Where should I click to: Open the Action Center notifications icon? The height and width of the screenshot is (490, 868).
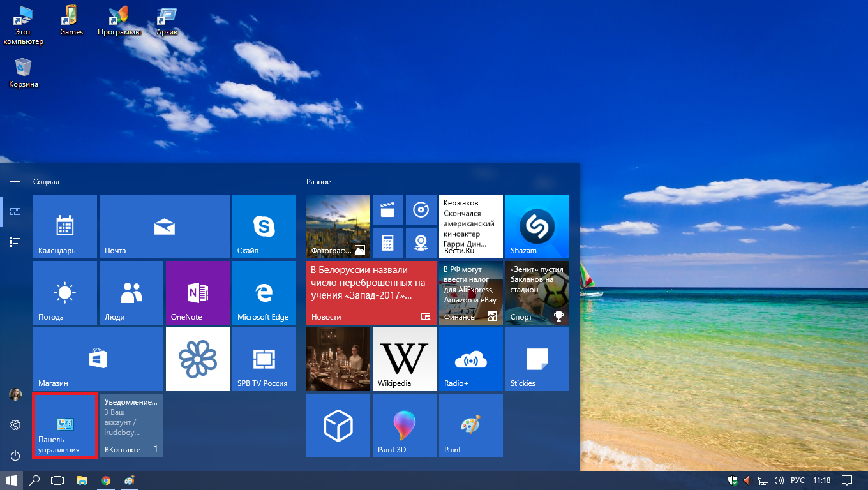847,480
